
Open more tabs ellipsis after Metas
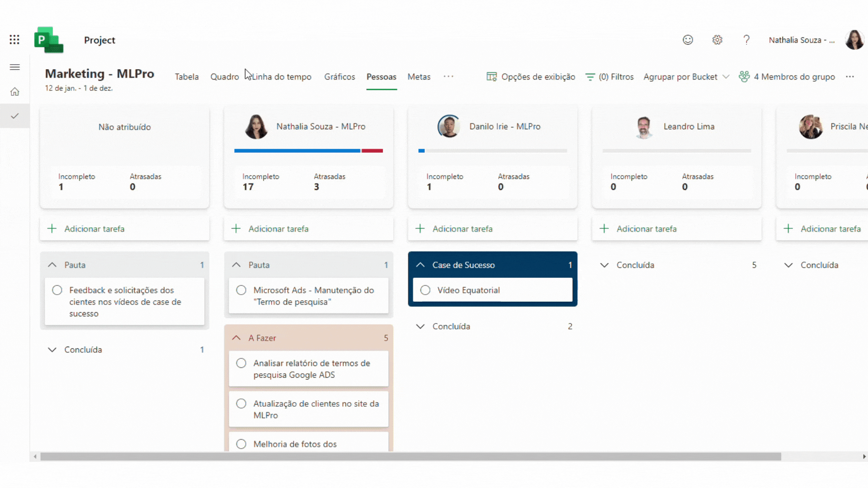pos(448,76)
